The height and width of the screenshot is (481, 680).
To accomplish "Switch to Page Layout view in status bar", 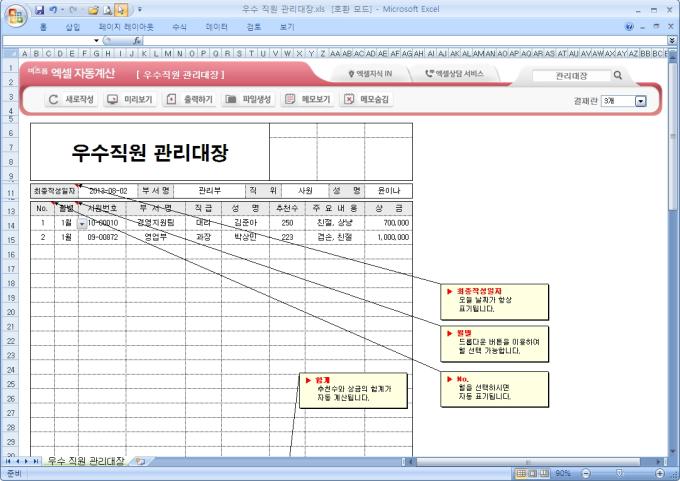I will 533,473.
